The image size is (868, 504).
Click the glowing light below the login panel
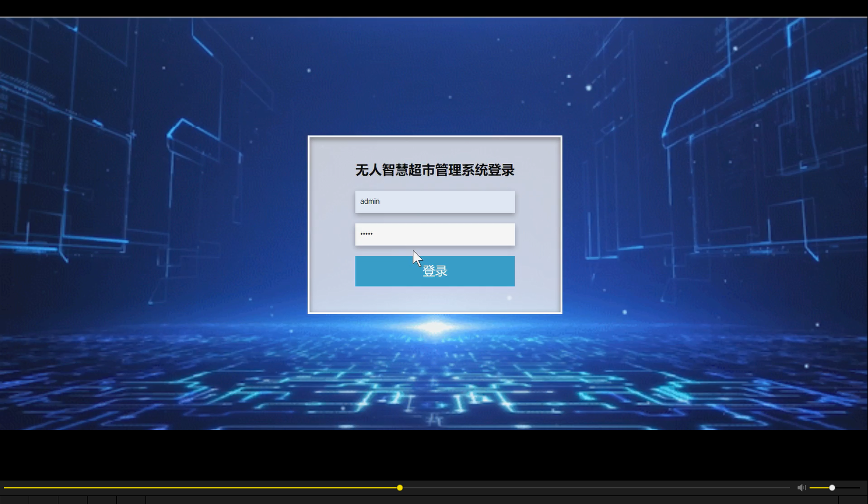(435, 325)
